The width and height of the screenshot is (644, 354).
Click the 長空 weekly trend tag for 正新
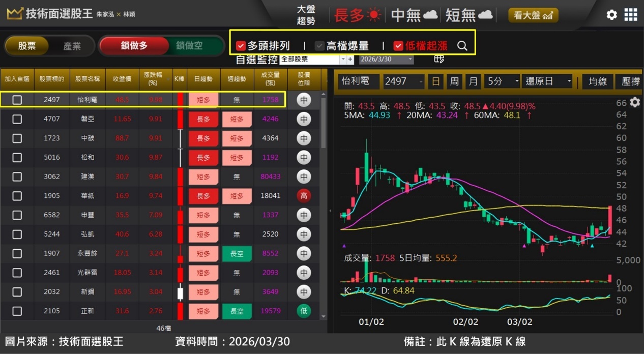coord(237,311)
